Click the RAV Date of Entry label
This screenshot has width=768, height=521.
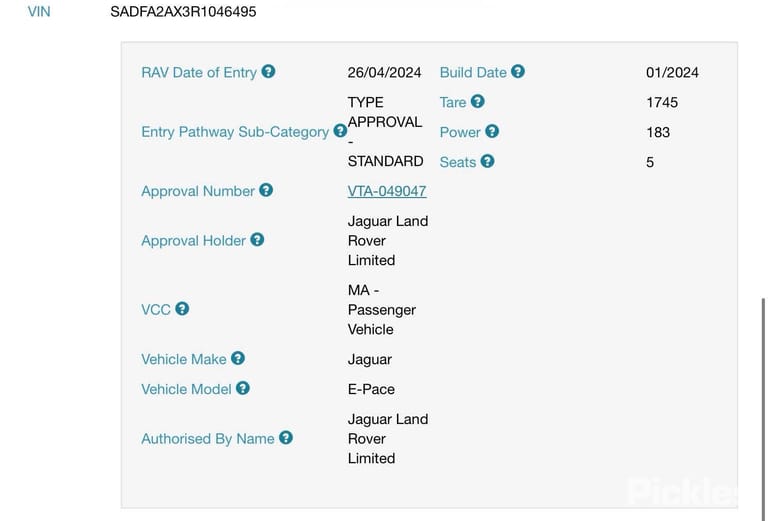pyautogui.click(x=199, y=72)
